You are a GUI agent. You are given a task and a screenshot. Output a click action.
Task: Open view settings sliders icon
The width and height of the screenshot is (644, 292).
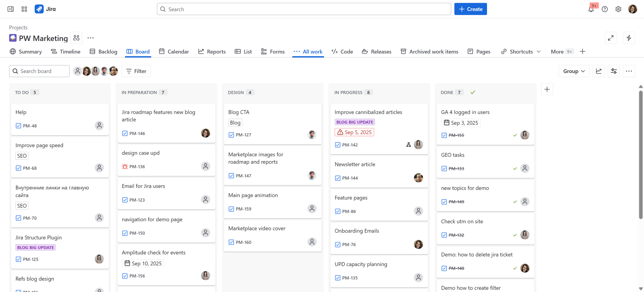click(x=614, y=71)
